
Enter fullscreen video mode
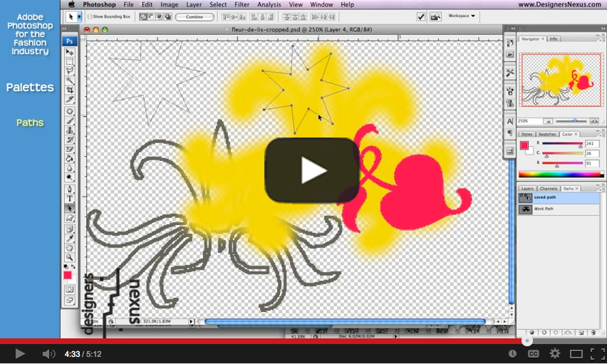coord(597,353)
